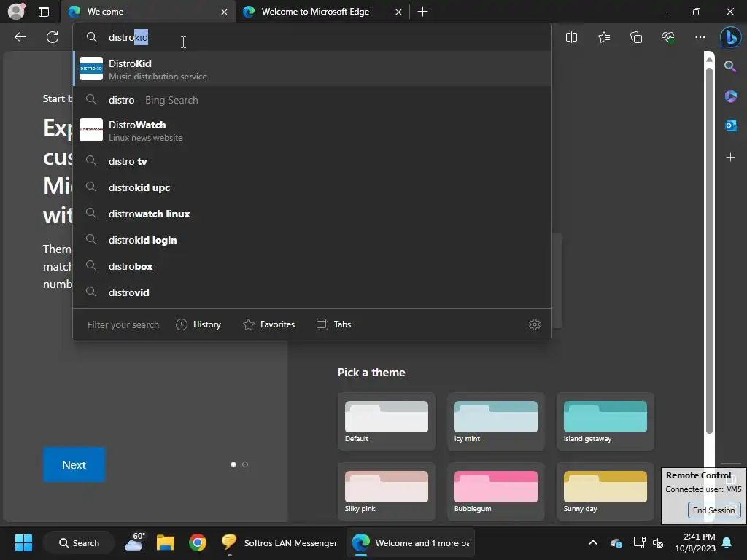This screenshot has width=747, height=560.
Task: Click the blue Next button
Action: [x=74, y=464]
